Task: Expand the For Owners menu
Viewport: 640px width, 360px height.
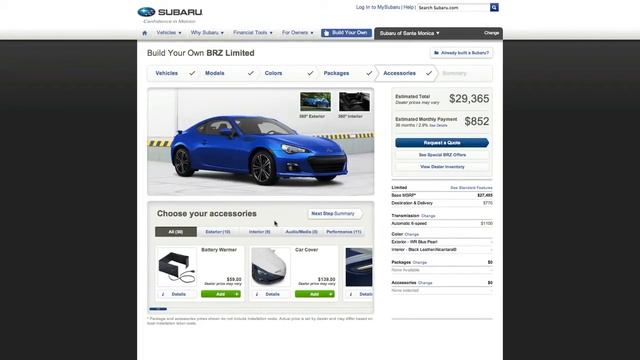Action: (x=298, y=33)
